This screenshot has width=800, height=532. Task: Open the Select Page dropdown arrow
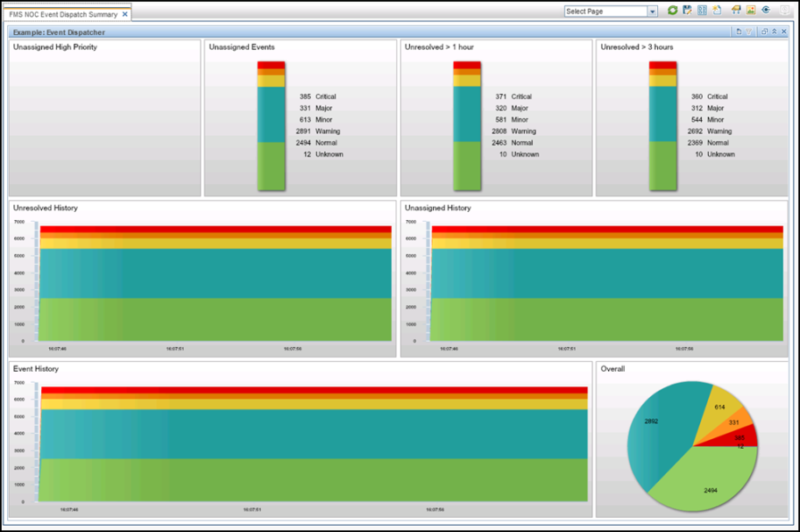[652, 11]
